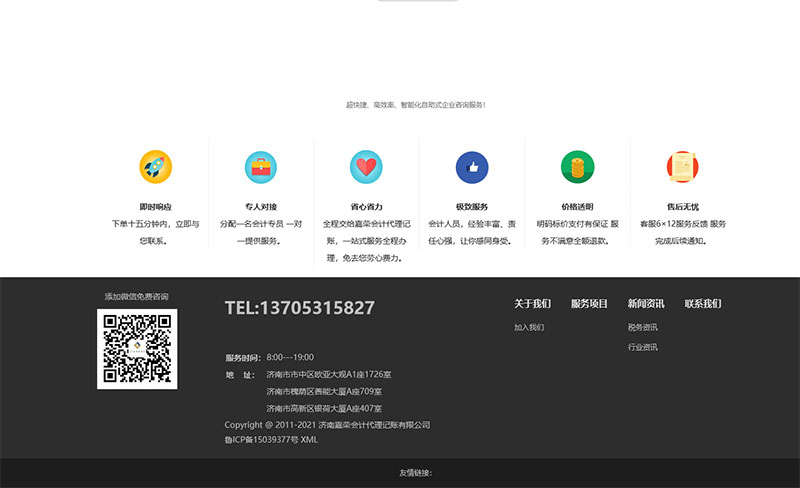
Task: Open the 服务项目 footer menu
Action: coord(589,304)
